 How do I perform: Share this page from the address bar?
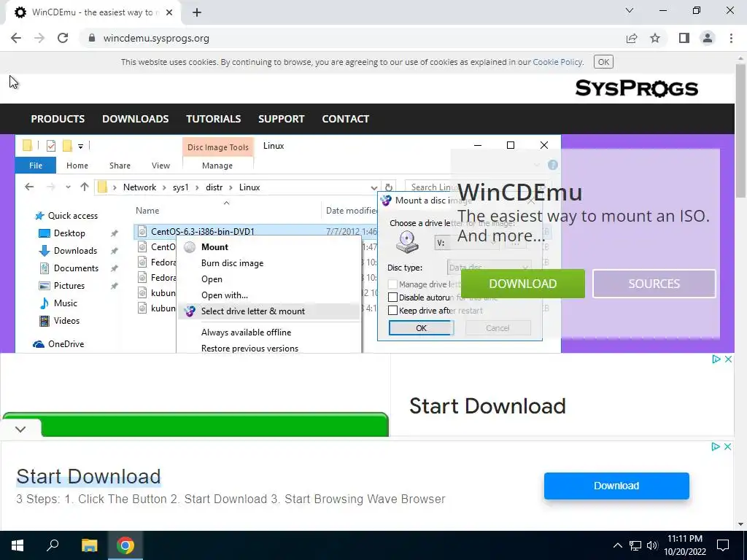pyautogui.click(x=632, y=38)
